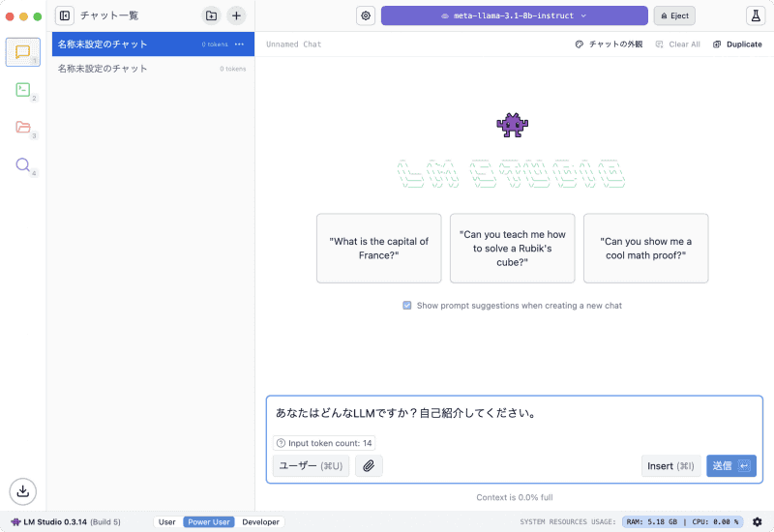Switch to Developer mode

point(260,521)
